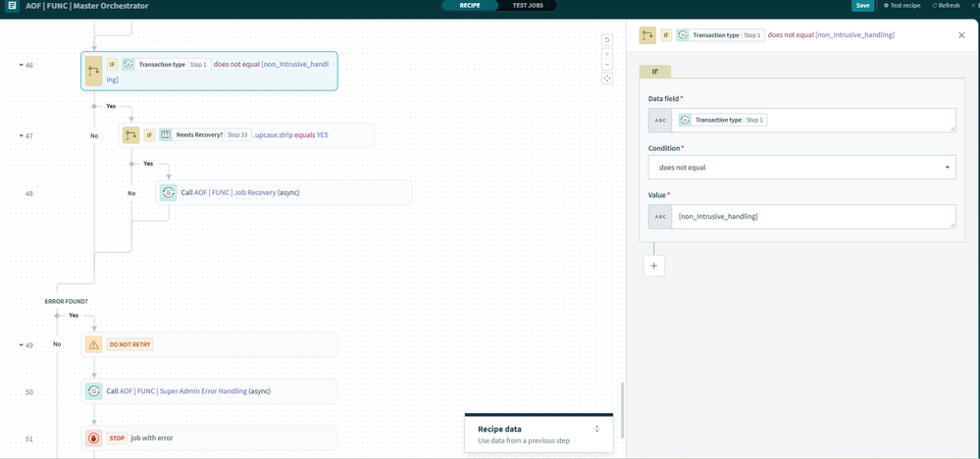This screenshot has height=459, width=980.
Task: Collapse step 47 using its arrow
Action: click(21, 136)
